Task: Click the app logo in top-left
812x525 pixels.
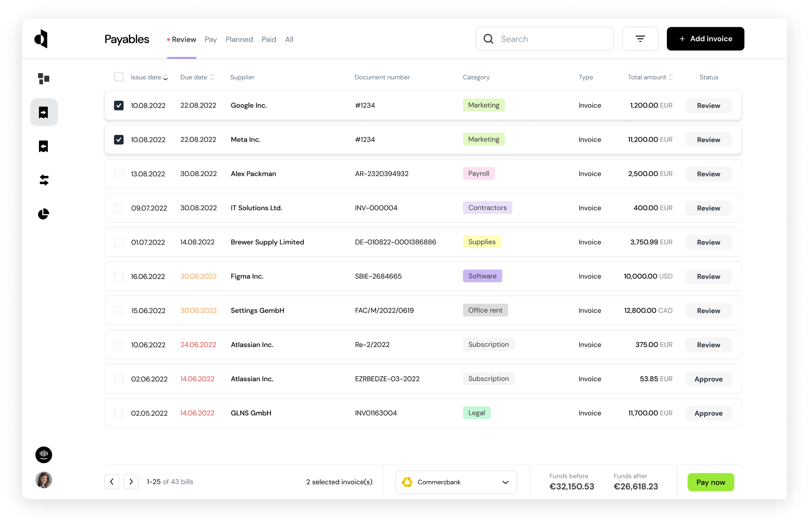Action: (x=41, y=38)
